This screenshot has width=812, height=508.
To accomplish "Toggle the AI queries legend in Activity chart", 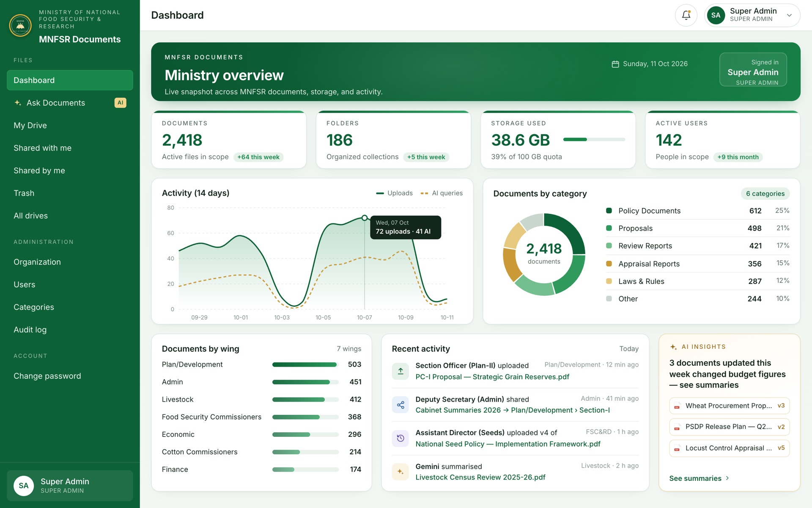I will 442,193.
